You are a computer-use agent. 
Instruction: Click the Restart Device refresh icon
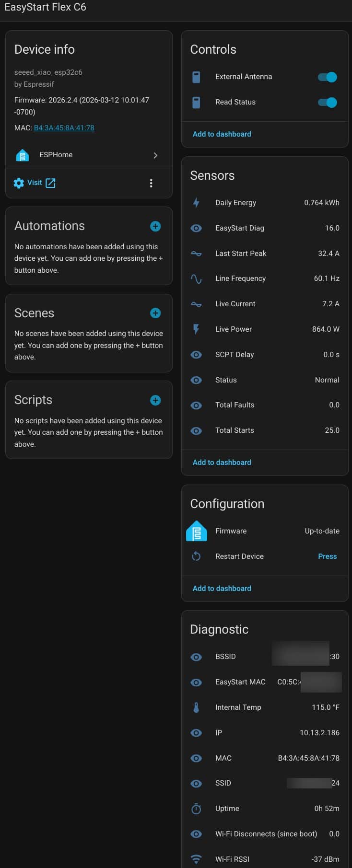point(196,556)
